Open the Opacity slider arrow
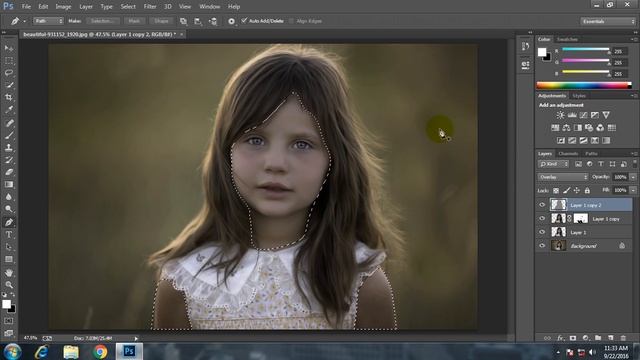The height and width of the screenshot is (360, 640). coord(633,177)
